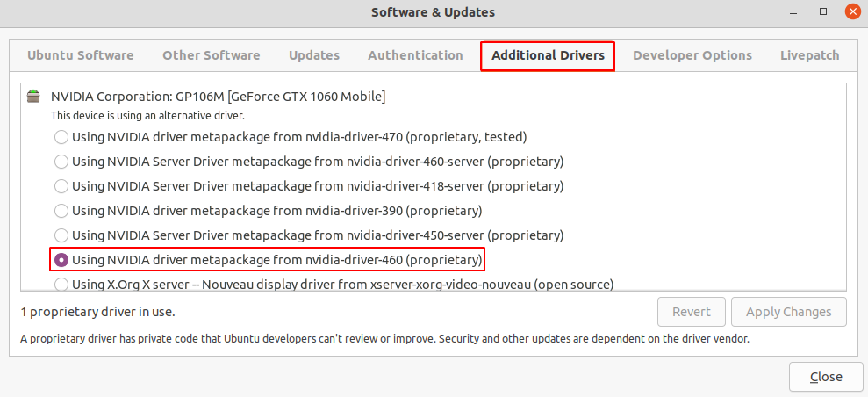Click '1 proprietary driver in use.' status text

point(98,312)
